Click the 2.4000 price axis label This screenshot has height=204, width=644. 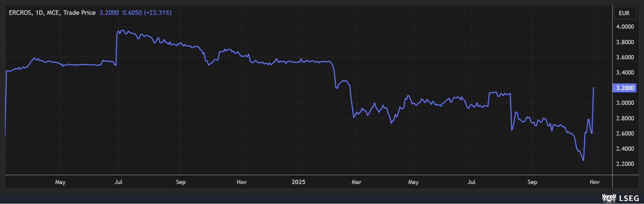pos(625,149)
